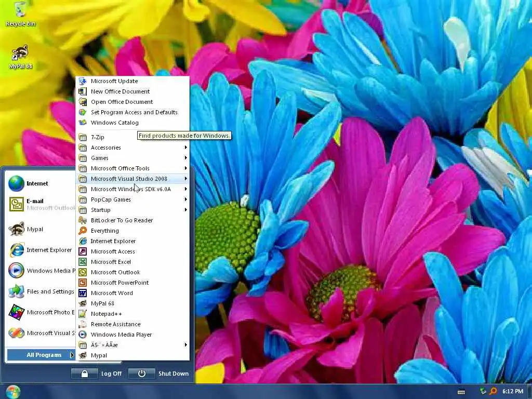The image size is (532, 399).
Task: Expand the Startup submenu arrow
Action: pyautogui.click(x=185, y=210)
